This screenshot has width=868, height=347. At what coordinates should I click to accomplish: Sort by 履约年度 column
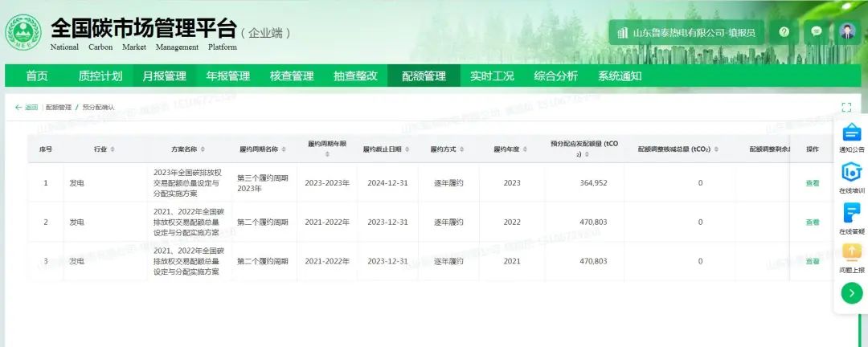click(x=525, y=149)
